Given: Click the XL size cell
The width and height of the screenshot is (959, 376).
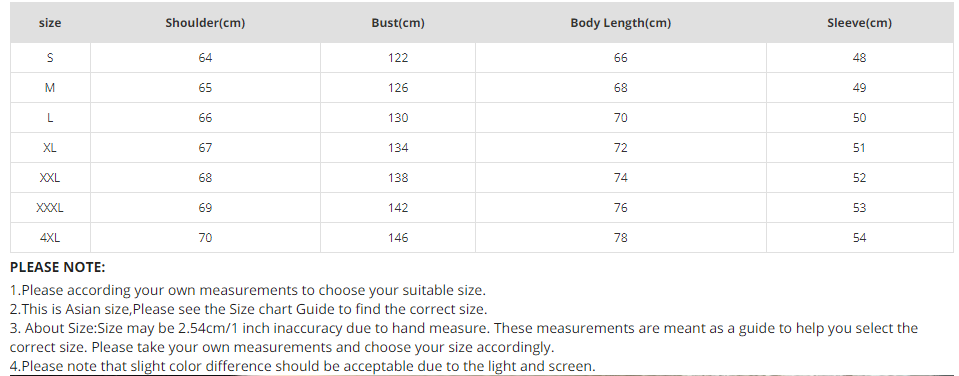Looking at the screenshot, I should (x=50, y=148).
